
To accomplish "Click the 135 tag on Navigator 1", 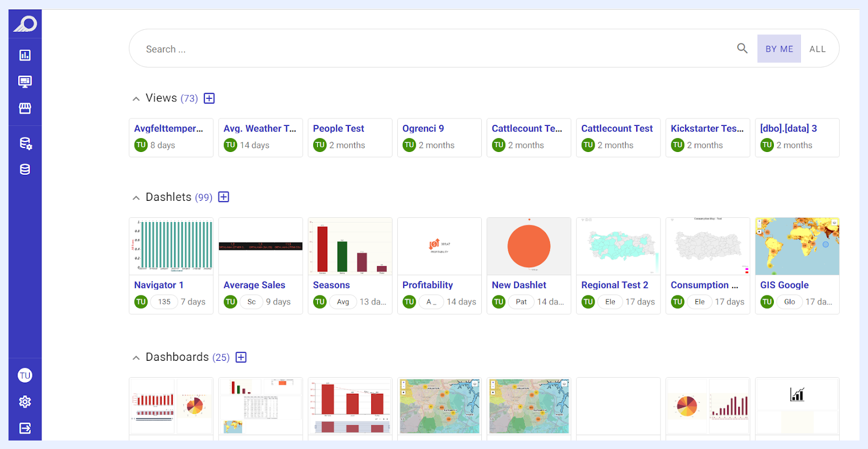I will (x=164, y=302).
